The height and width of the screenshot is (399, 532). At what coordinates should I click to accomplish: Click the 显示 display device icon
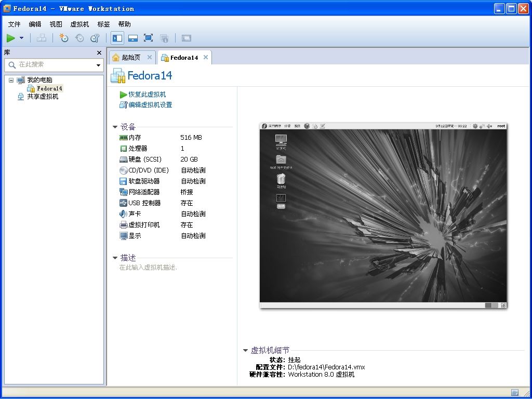124,235
